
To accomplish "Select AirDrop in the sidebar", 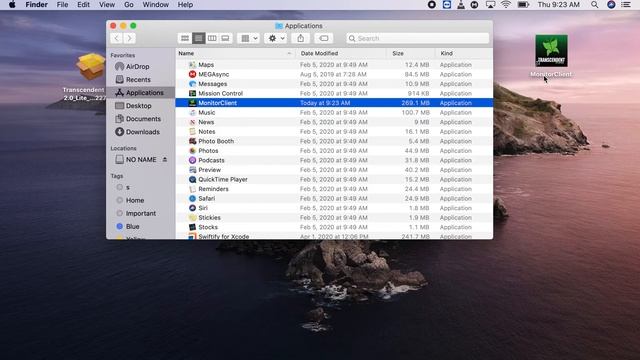I will point(140,67).
